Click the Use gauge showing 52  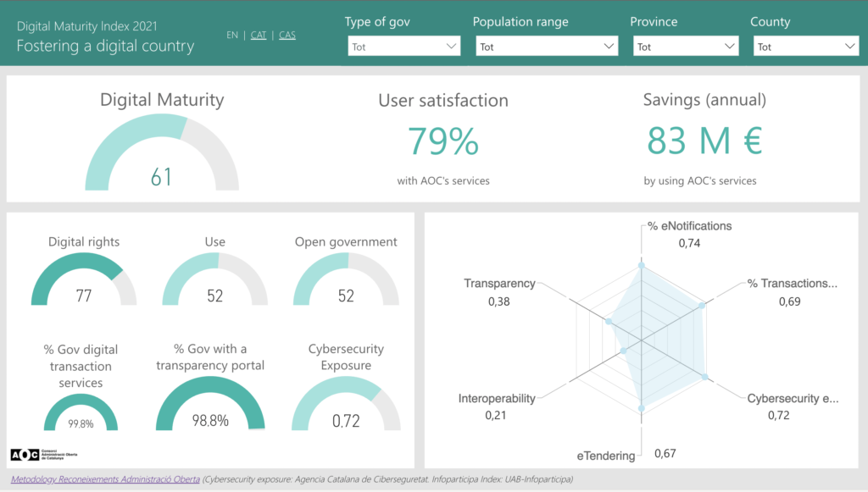tap(214, 279)
